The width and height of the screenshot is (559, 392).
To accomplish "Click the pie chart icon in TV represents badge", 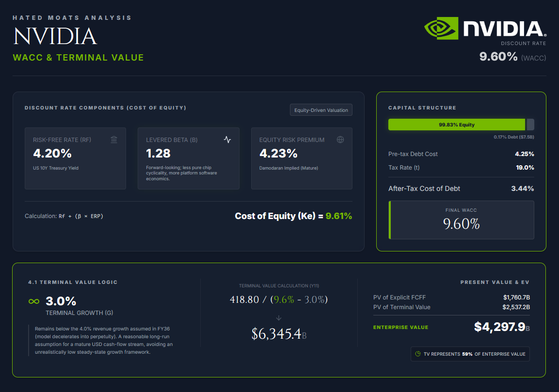I will (x=418, y=354).
